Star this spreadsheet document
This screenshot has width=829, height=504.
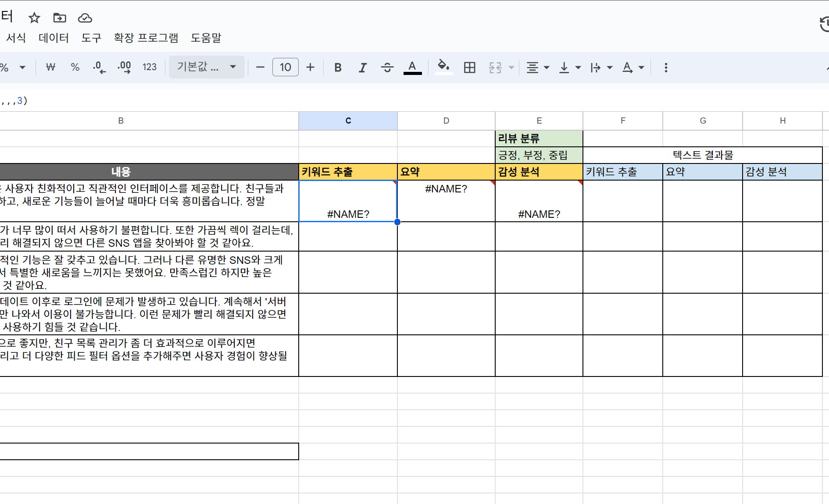click(x=34, y=18)
